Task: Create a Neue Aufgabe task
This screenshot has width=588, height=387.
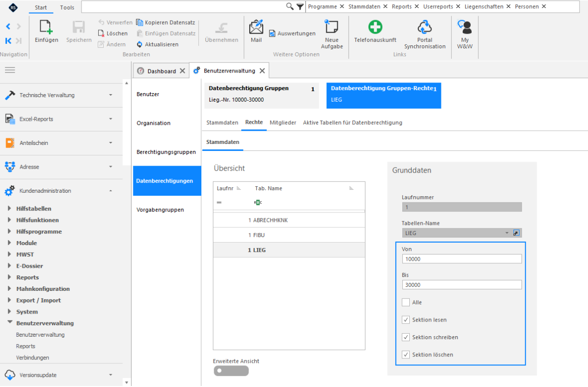Action: coord(331,27)
